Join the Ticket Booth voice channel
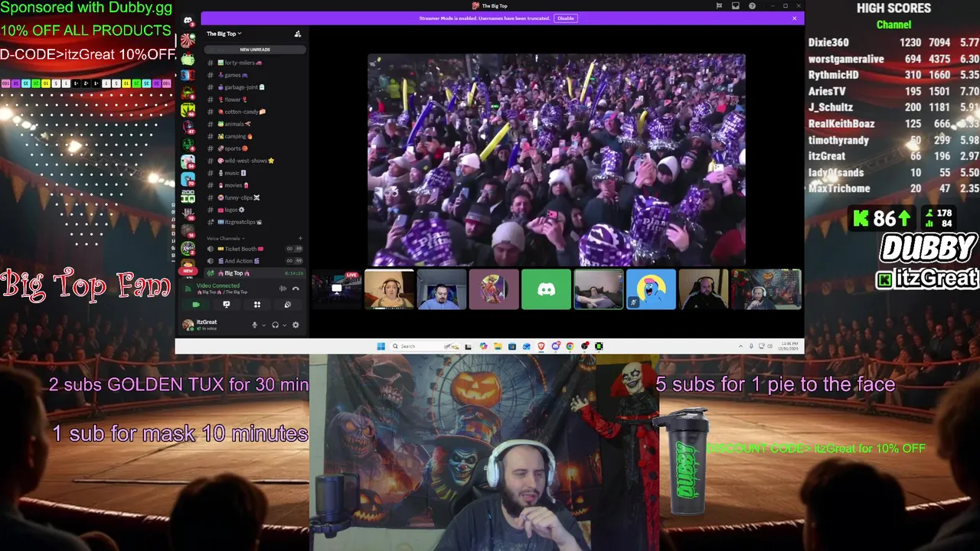This screenshot has width=980, height=551. [x=254, y=249]
